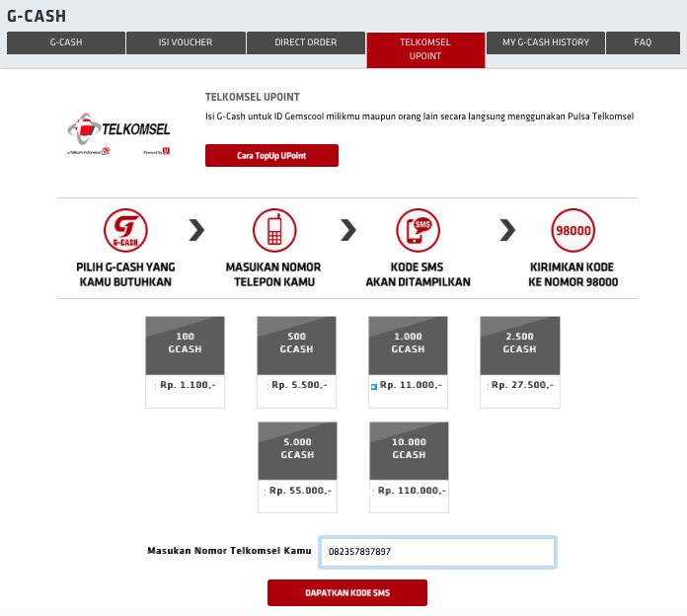Click the mobile phone step icon

274,230
